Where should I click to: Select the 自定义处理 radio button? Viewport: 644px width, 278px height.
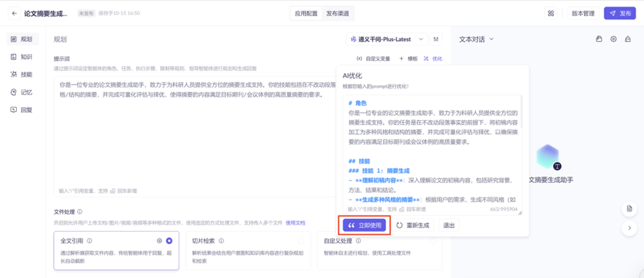click(432, 240)
